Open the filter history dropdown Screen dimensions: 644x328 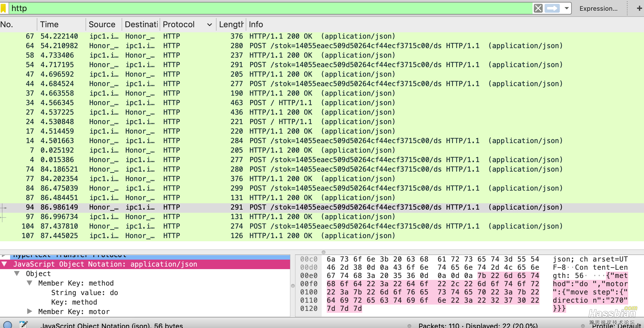(566, 8)
